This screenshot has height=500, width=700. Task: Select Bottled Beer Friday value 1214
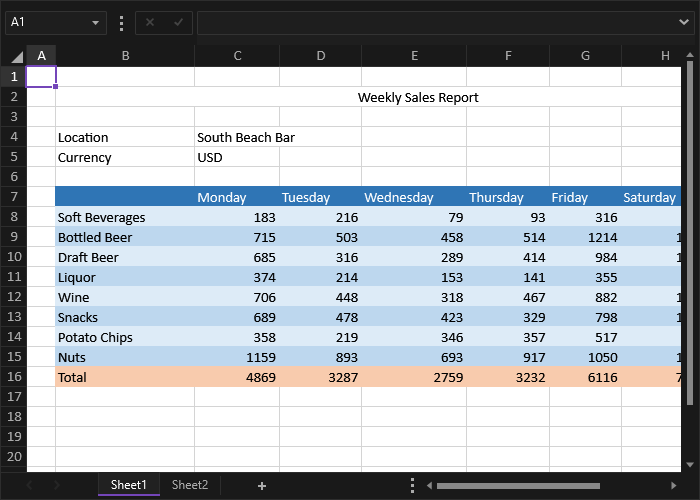(585, 237)
